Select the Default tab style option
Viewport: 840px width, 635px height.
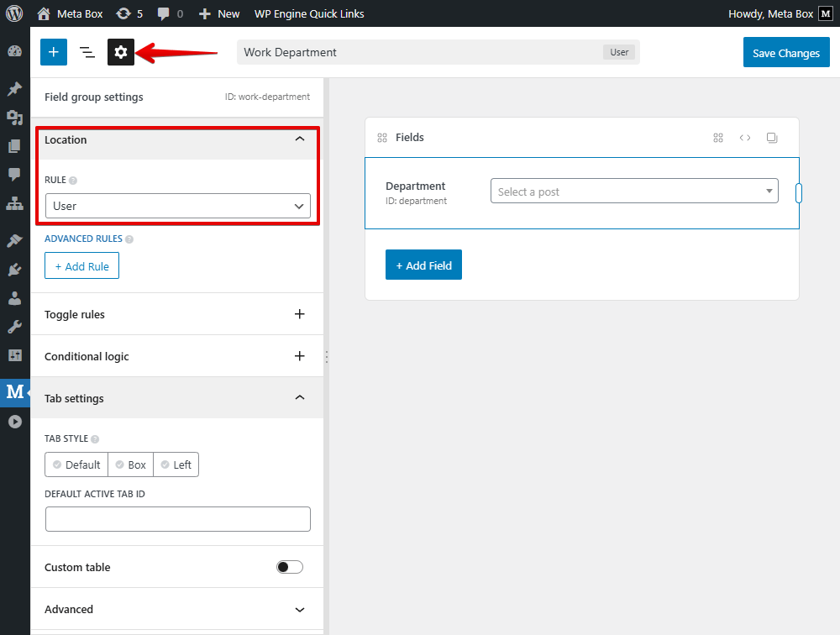pos(76,464)
